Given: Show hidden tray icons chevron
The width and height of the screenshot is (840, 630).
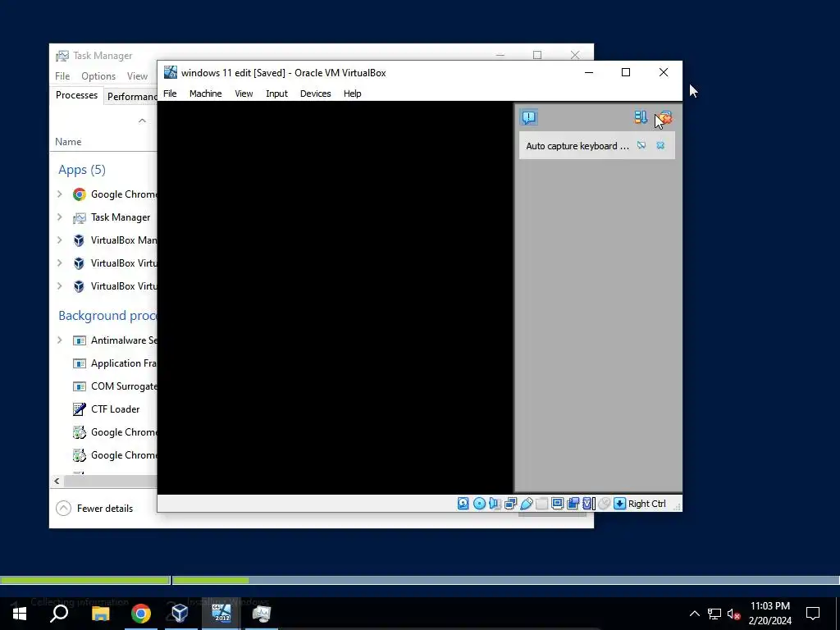Looking at the screenshot, I should 694,614.
